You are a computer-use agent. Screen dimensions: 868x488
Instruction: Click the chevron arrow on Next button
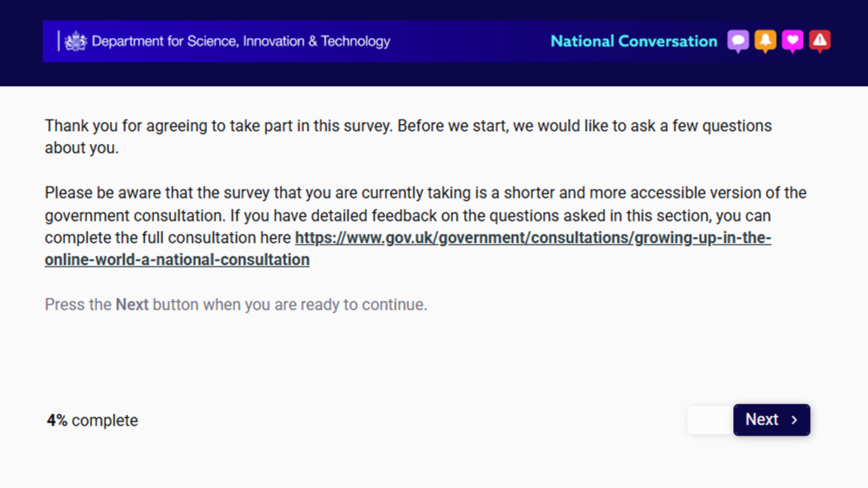794,420
